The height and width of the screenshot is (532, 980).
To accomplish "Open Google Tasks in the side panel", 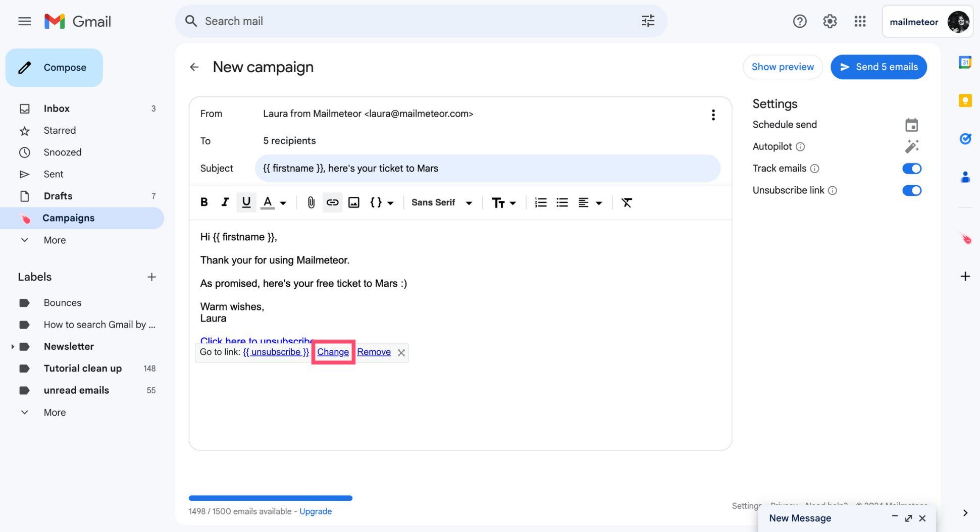I will click(x=965, y=139).
